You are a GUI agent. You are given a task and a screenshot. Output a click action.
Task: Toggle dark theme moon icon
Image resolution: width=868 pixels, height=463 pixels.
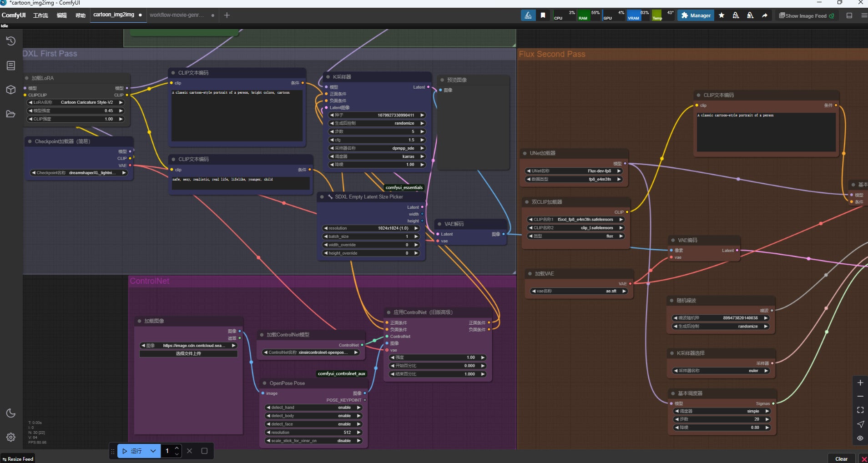coord(11,413)
